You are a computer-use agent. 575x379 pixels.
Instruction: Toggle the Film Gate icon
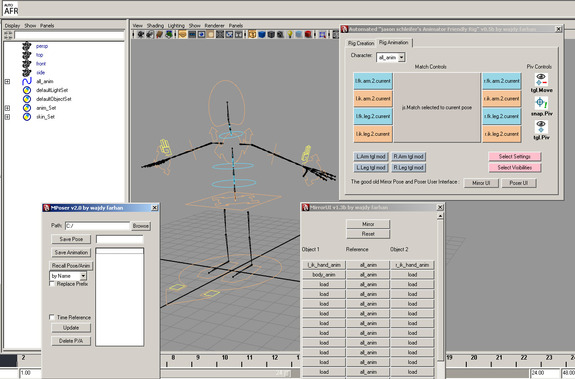[192, 34]
